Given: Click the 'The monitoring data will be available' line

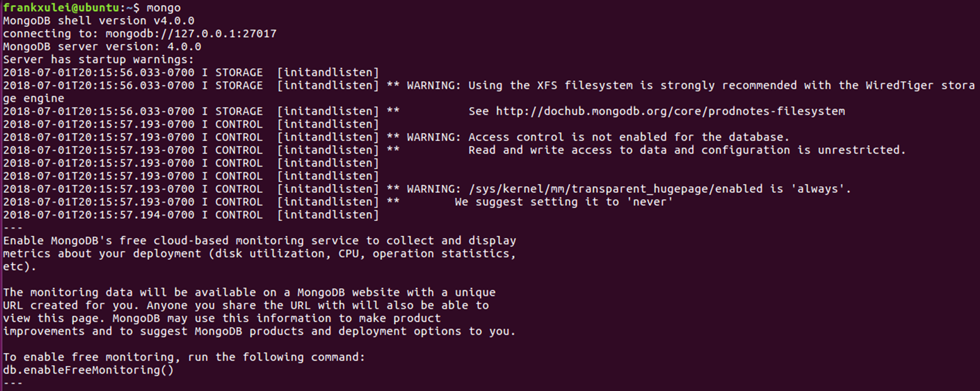Looking at the screenshot, I should [x=249, y=292].
